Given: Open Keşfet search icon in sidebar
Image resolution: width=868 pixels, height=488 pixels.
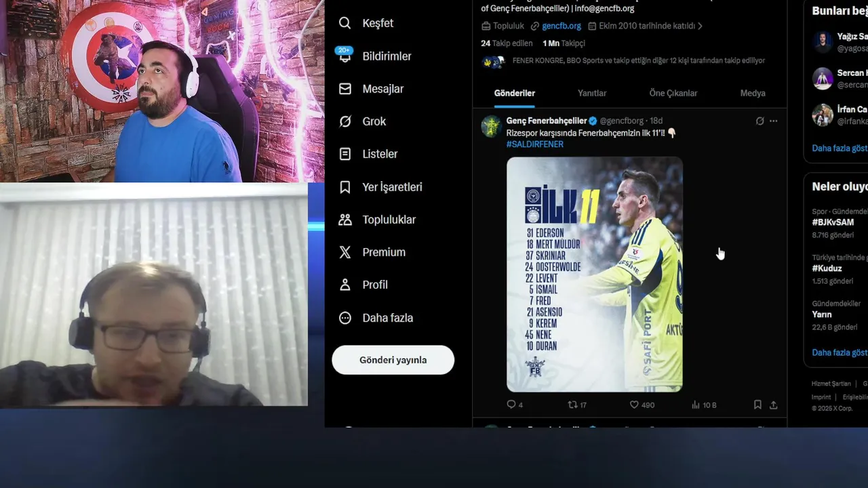Looking at the screenshot, I should point(344,23).
